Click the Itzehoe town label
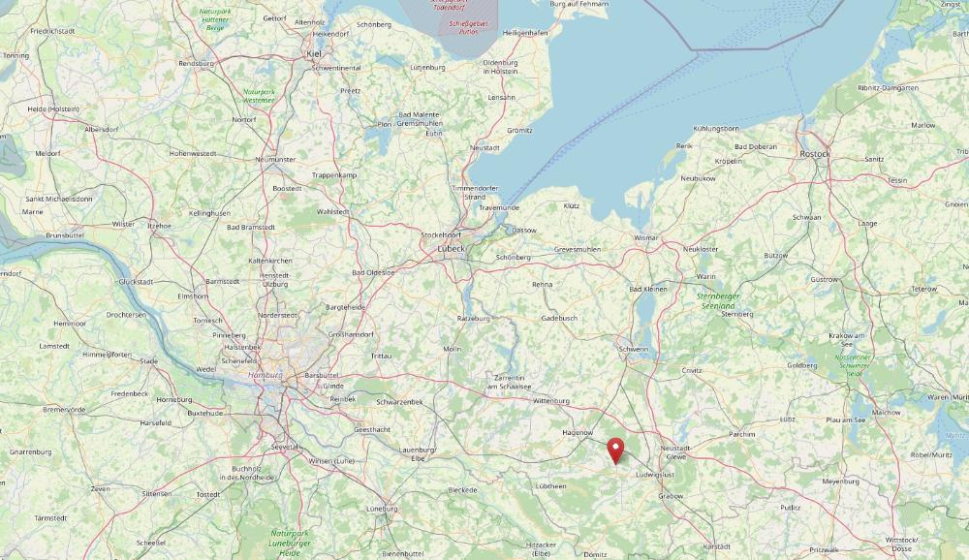Viewport: 969px width, 560px height. pyautogui.click(x=160, y=226)
